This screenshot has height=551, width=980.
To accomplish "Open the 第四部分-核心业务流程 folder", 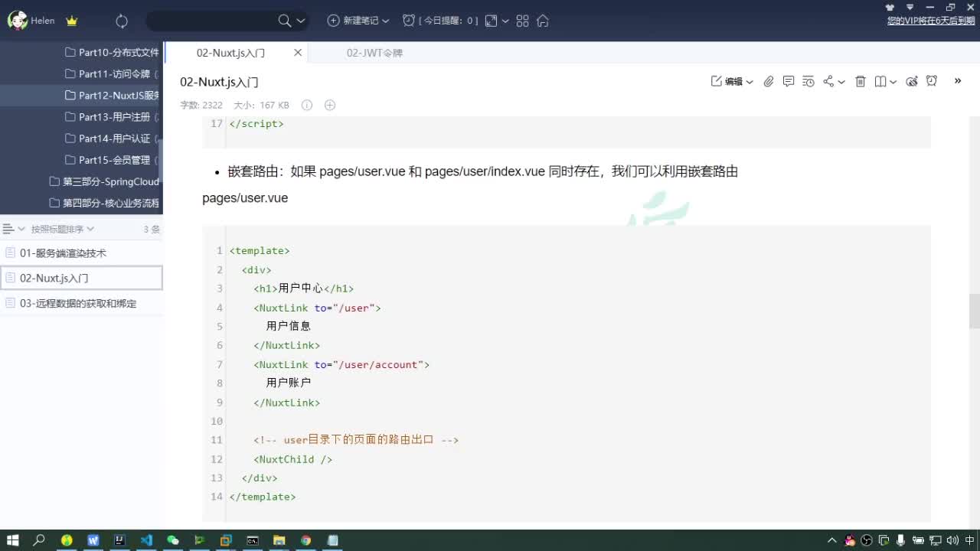I will point(104,203).
